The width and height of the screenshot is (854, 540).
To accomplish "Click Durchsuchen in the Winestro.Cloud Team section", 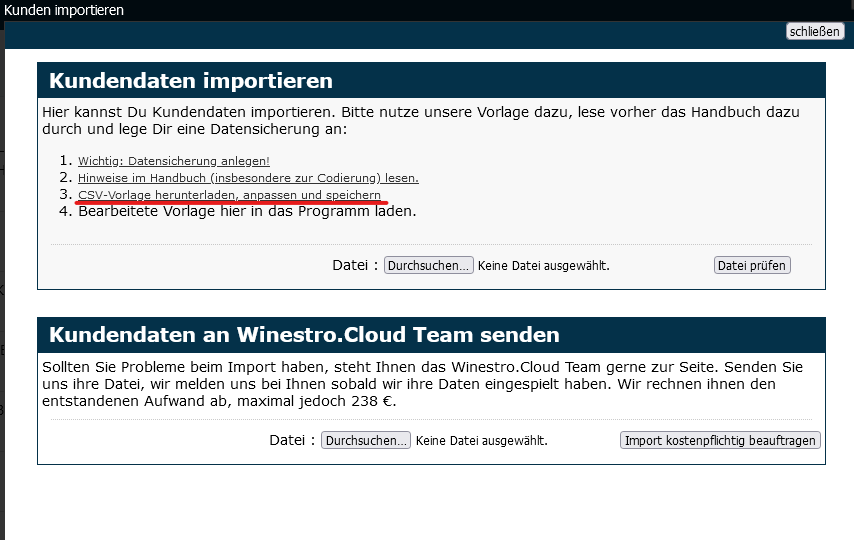I will coord(366,440).
